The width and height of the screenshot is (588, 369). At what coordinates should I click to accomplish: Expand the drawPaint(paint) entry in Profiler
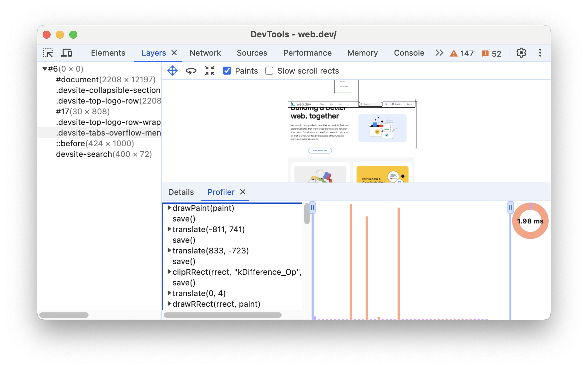[169, 208]
